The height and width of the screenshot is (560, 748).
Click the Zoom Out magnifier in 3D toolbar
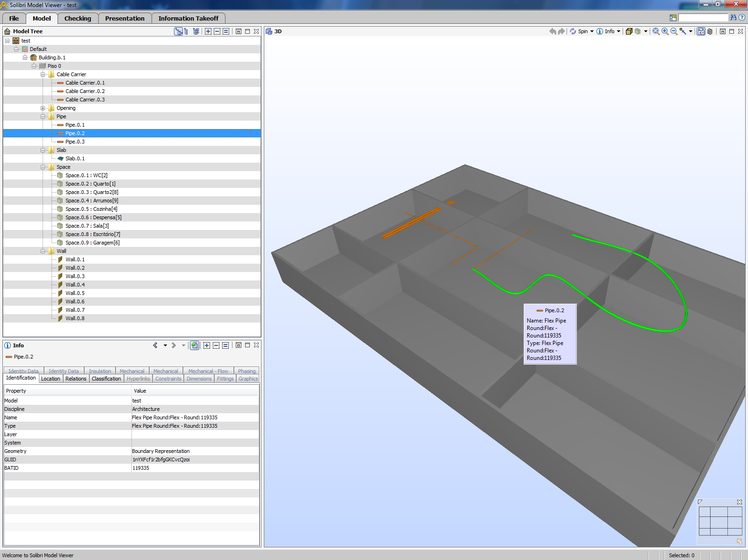point(674,31)
